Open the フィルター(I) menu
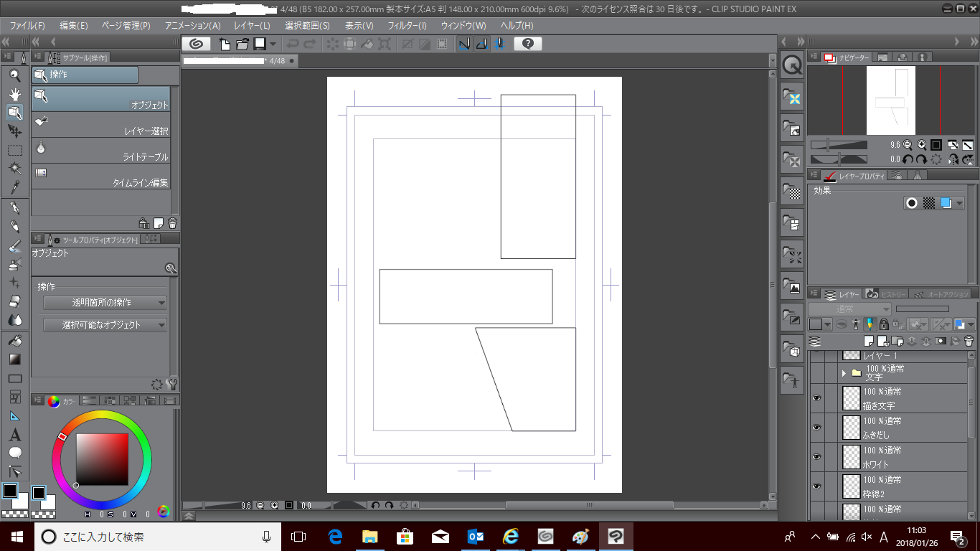 click(407, 26)
